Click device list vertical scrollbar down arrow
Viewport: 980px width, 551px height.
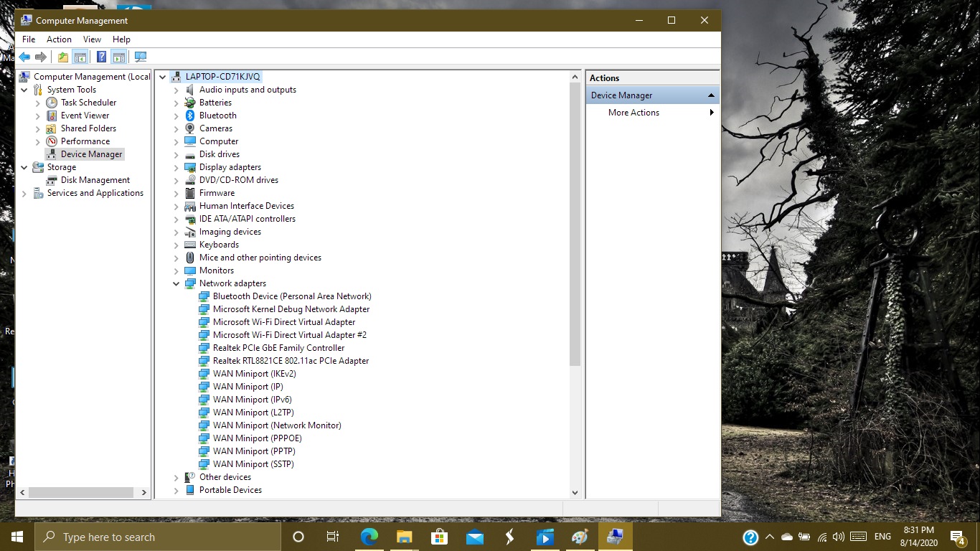tap(575, 492)
